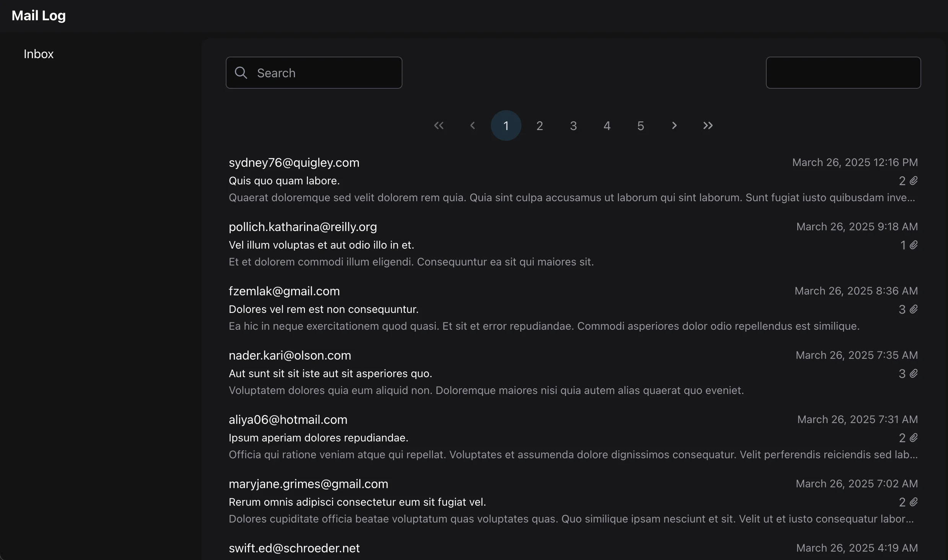This screenshot has height=560, width=948.
Task: Click the paperclip on the maryjane.grimes email
Action: point(914,502)
